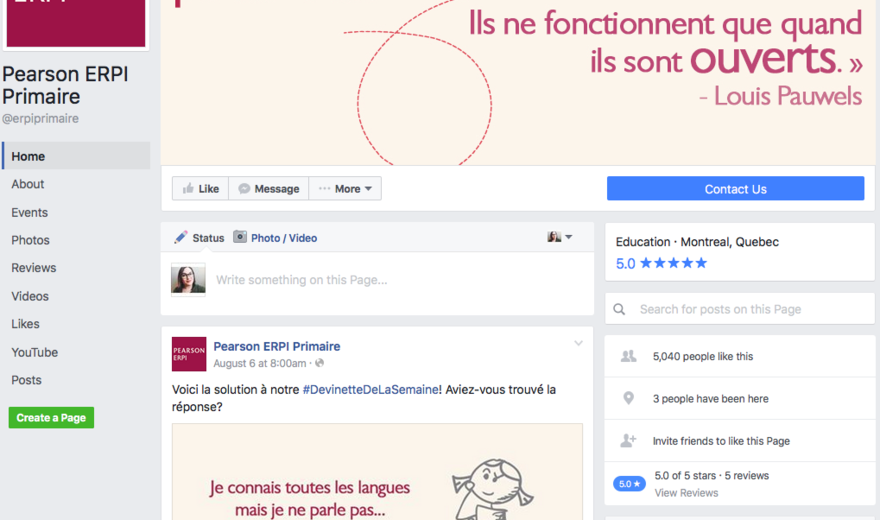Click the location pin icon

click(x=629, y=398)
